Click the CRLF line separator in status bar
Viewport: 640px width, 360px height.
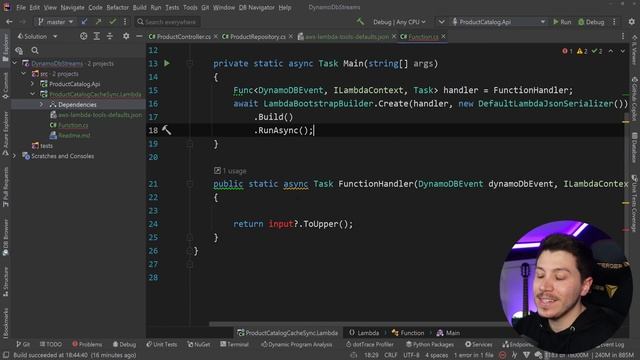391,355
